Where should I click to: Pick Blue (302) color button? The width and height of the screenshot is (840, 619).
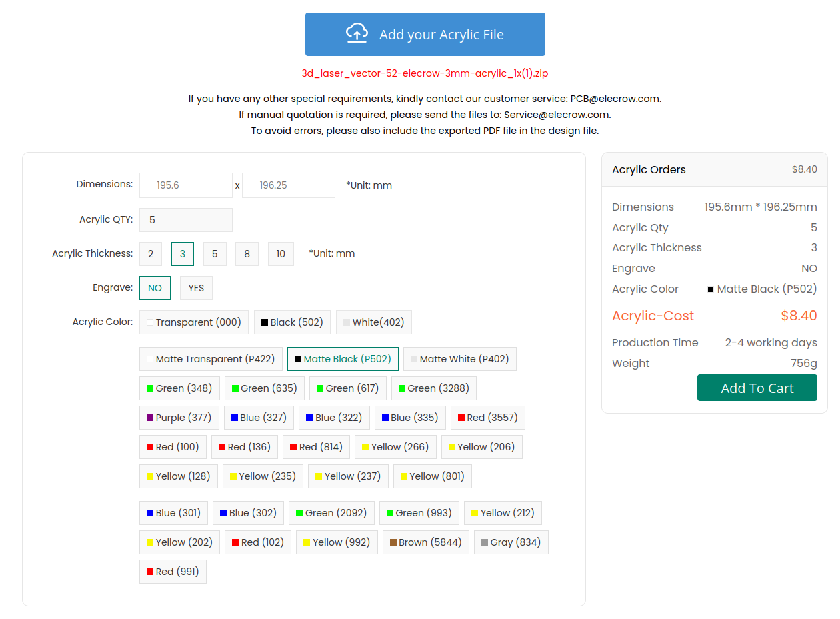pyautogui.click(x=249, y=513)
